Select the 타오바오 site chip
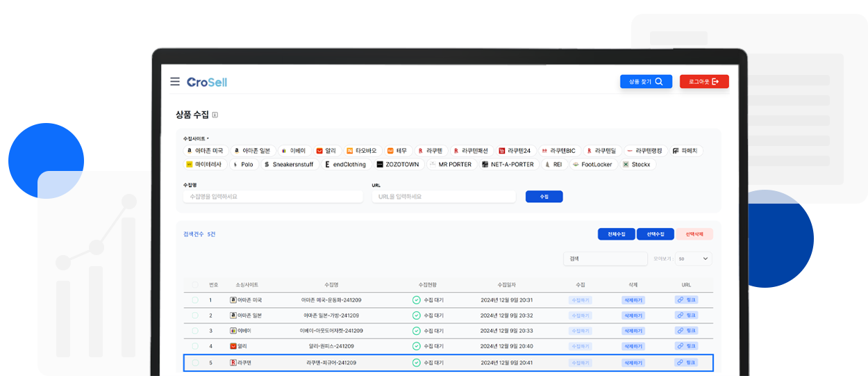Image resolution: width=868 pixels, height=376 pixels. point(362,151)
